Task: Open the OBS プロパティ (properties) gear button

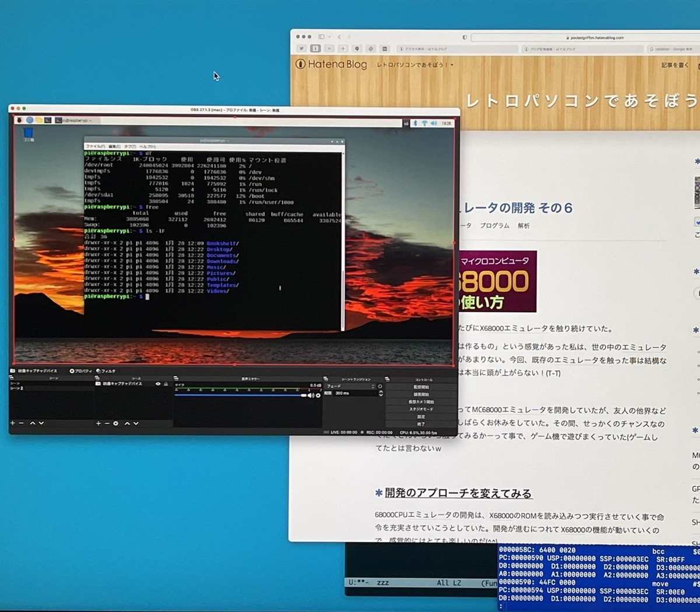Action: [x=81, y=371]
